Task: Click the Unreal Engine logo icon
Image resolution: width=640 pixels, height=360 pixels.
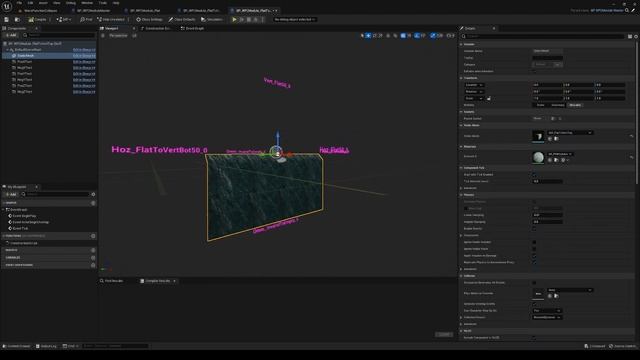Action: [7, 6]
